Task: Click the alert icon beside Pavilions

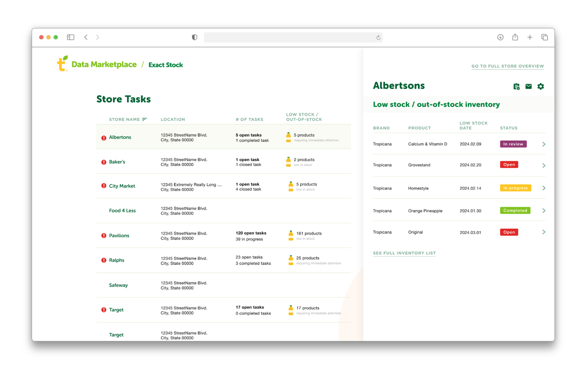Action: click(x=104, y=236)
